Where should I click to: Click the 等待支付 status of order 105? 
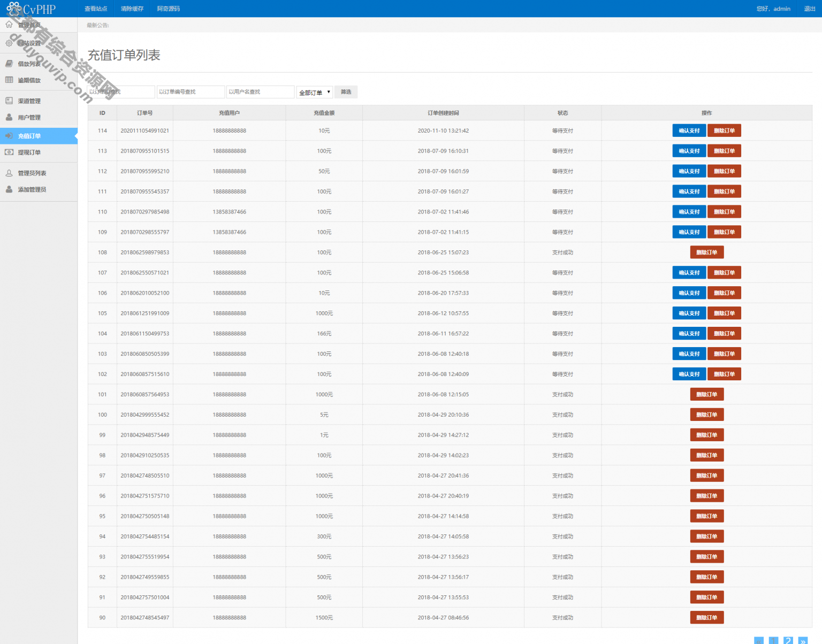(562, 313)
